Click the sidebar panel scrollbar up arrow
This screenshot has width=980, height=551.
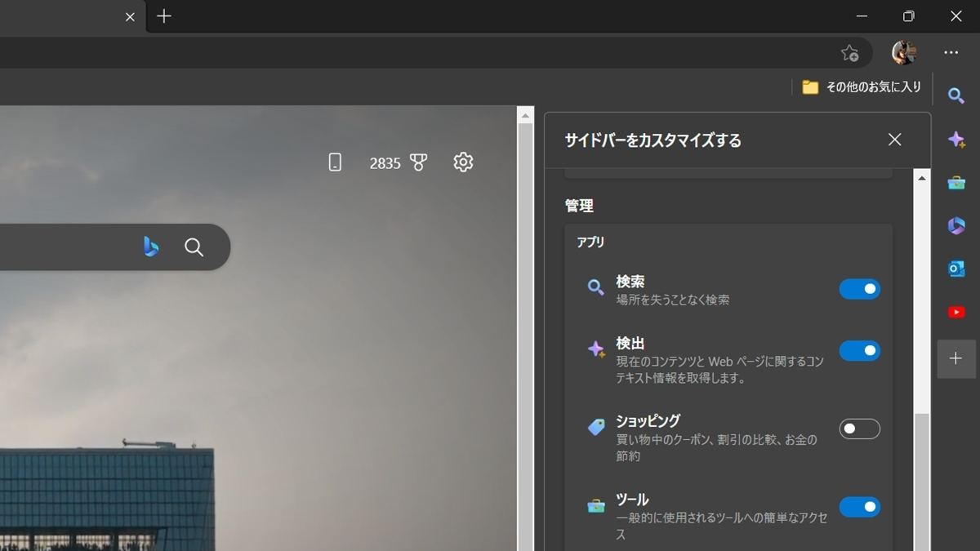(922, 177)
